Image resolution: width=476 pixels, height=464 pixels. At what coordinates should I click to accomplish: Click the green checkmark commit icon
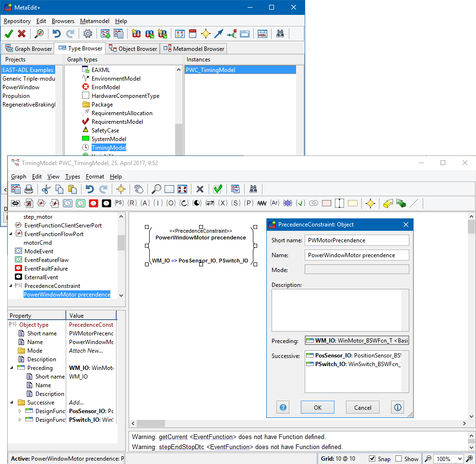coord(9,34)
